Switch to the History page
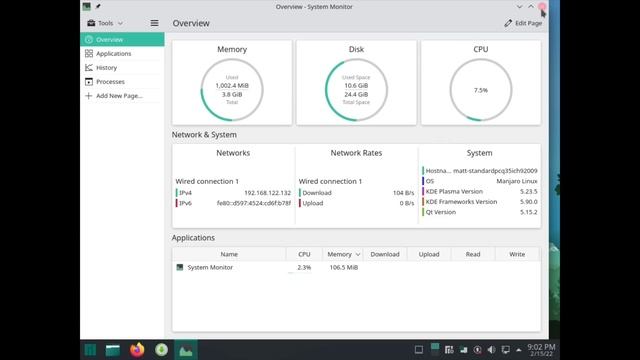The height and width of the screenshot is (360, 640). point(122,68)
